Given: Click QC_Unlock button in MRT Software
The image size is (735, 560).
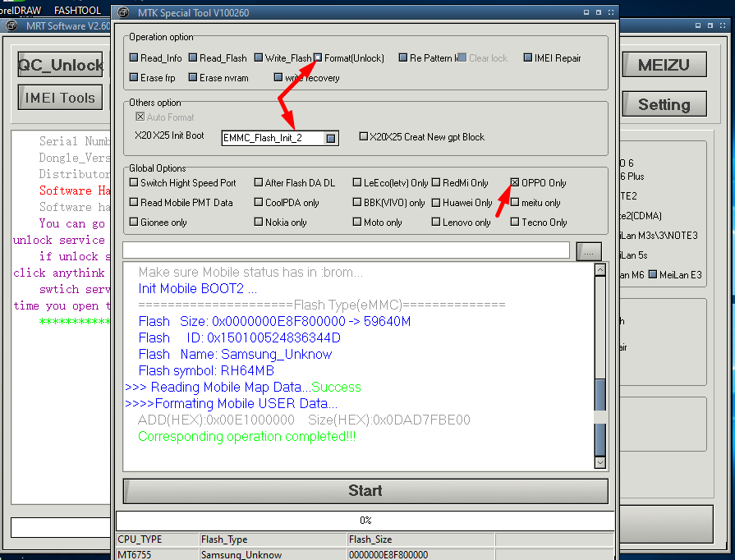Looking at the screenshot, I should tap(60, 64).
